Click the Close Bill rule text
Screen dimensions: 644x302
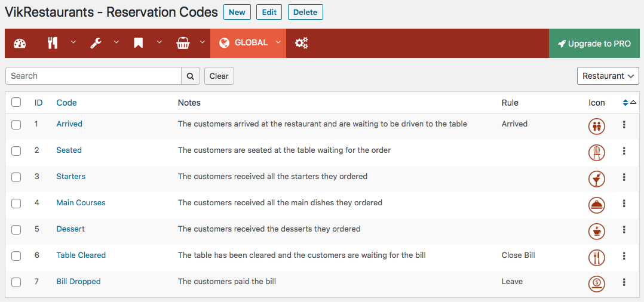pos(519,255)
